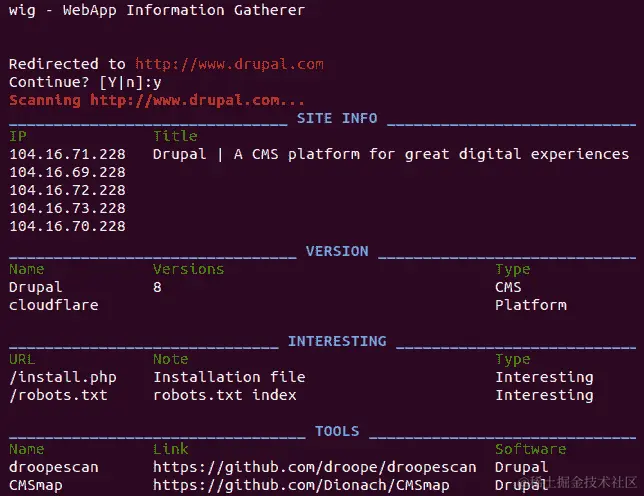Click the 'CMSmap' tool name
Image resolution: width=644 pixels, height=496 pixels.
pyautogui.click(x=36, y=485)
